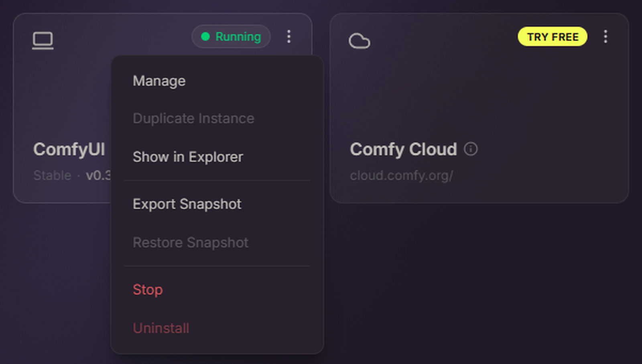Open three-dot menu on Comfy Cloud card
The width and height of the screenshot is (642, 364).
(x=605, y=37)
